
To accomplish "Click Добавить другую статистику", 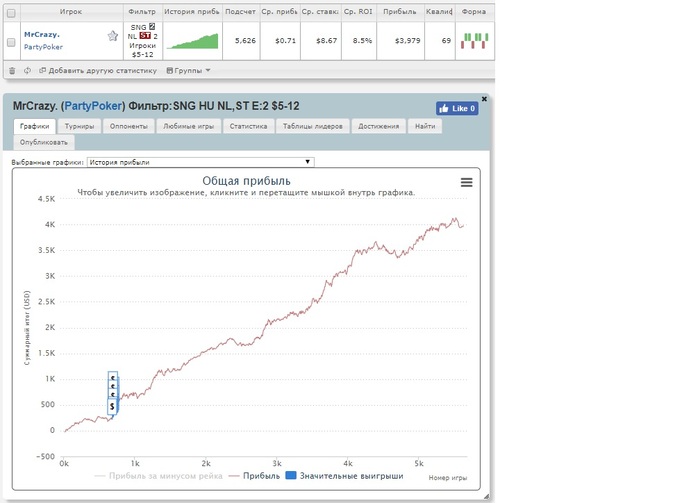I will (98, 71).
